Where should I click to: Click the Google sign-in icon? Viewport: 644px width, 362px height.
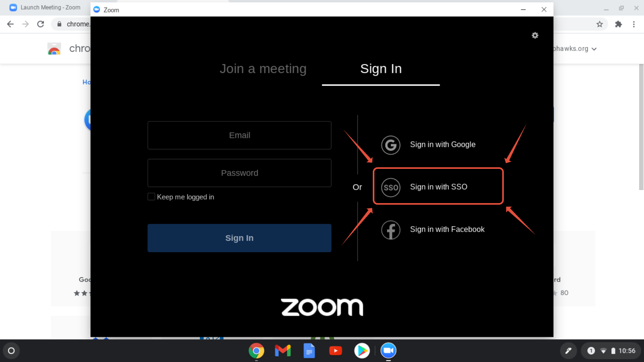[x=390, y=145]
